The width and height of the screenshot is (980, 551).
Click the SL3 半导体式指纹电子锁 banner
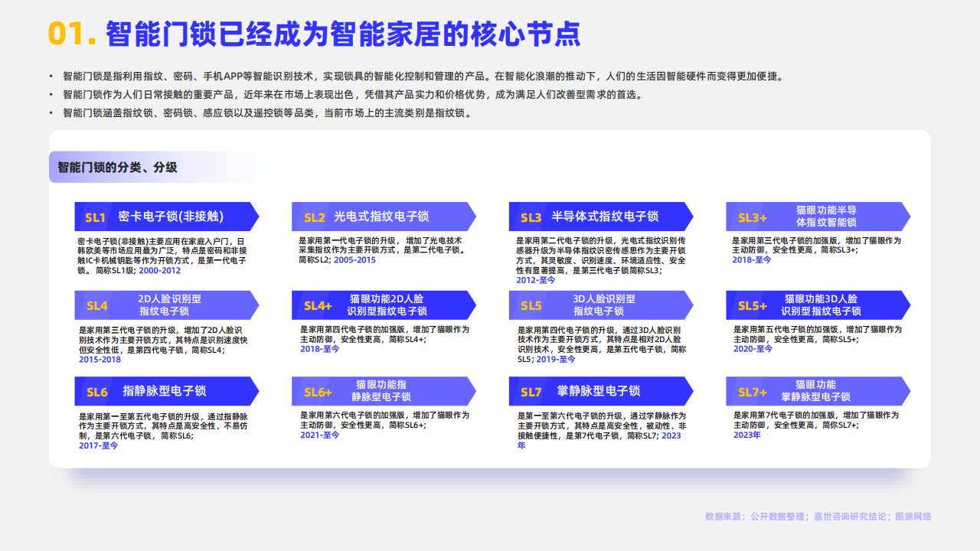600,217
